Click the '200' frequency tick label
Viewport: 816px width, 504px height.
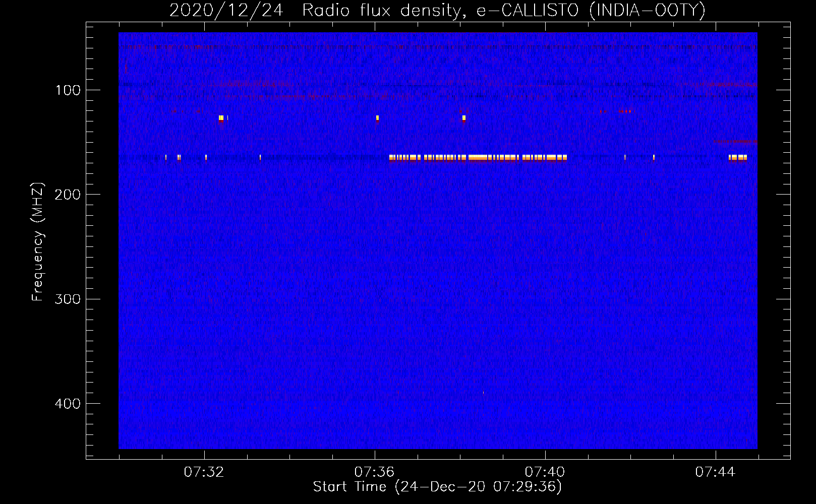68,195
